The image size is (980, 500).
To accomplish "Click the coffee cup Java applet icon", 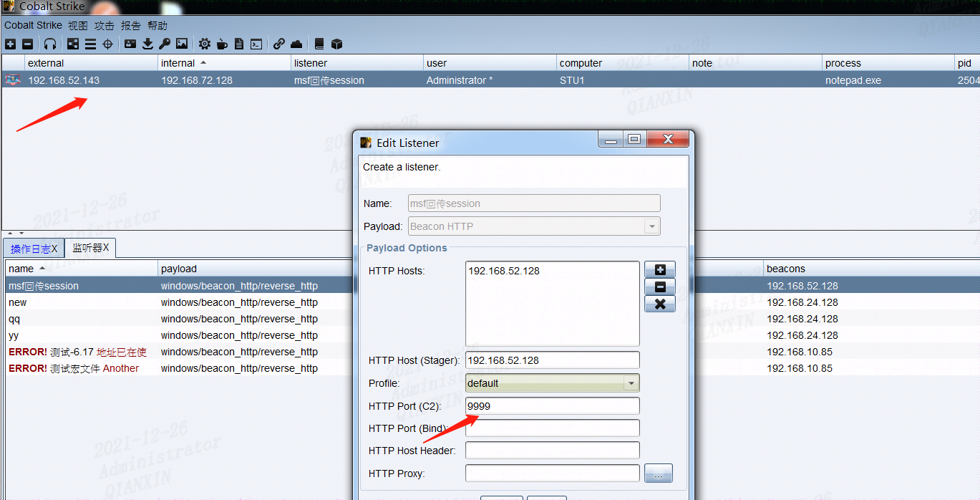I will click(222, 44).
